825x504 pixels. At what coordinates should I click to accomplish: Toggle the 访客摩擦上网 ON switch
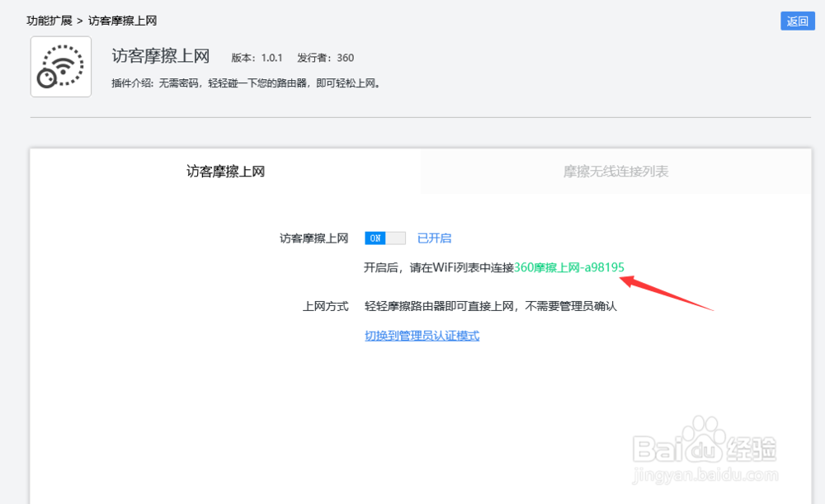[385, 238]
